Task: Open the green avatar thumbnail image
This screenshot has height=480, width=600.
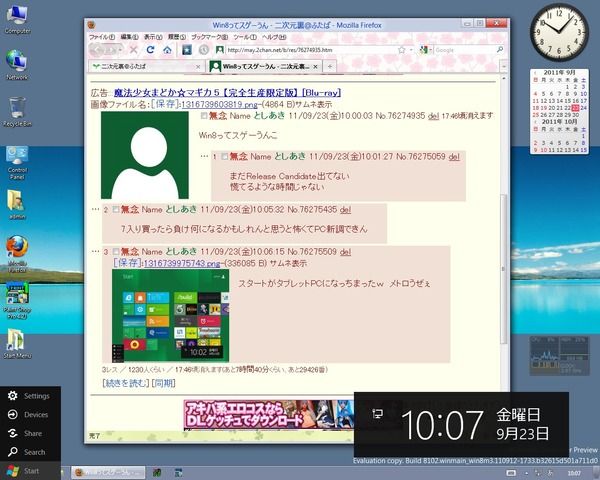Action: pyautogui.click(x=145, y=155)
